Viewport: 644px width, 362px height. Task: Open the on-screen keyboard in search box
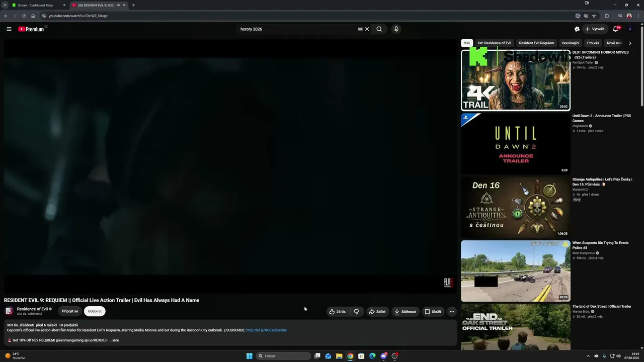pyautogui.click(x=360, y=29)
